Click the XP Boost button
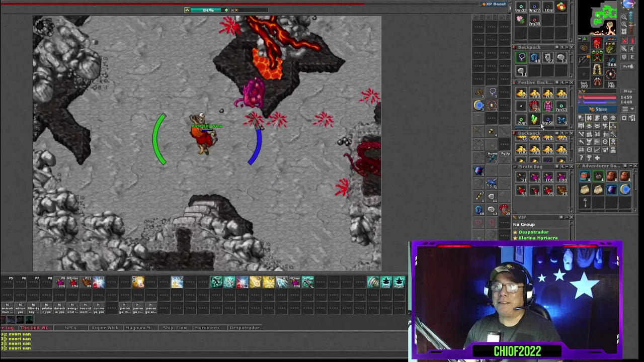Screen dimensions: 644x362 coord(494,4)
